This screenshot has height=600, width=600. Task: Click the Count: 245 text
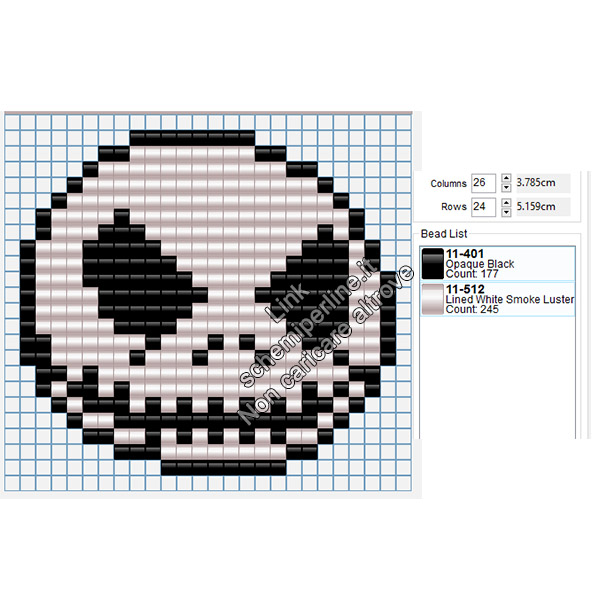472,310
